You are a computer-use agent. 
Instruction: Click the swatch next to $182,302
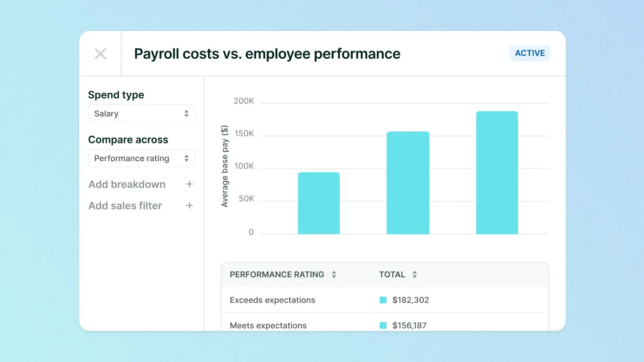pos(383,300)
